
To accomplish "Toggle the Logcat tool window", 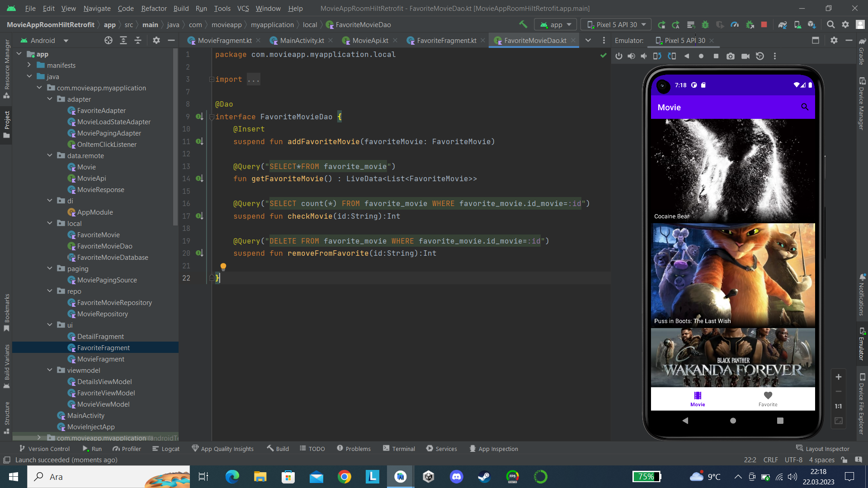I will pos(169,449).
